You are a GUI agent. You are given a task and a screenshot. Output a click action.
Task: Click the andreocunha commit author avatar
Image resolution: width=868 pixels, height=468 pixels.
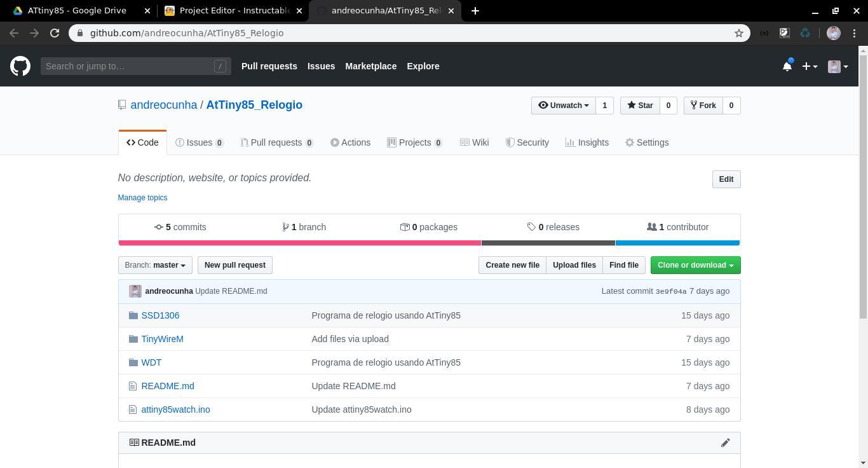pyautogui.click(x=135, y=291)
